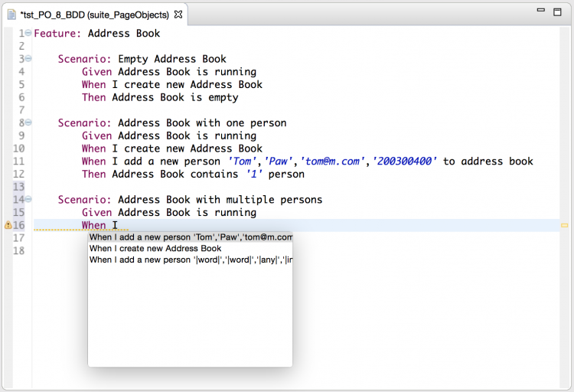The height and width of the screenshot is (392, 574).
Task: Click the 'Feature:' keyword on line 1
Action: coord(58,33)
